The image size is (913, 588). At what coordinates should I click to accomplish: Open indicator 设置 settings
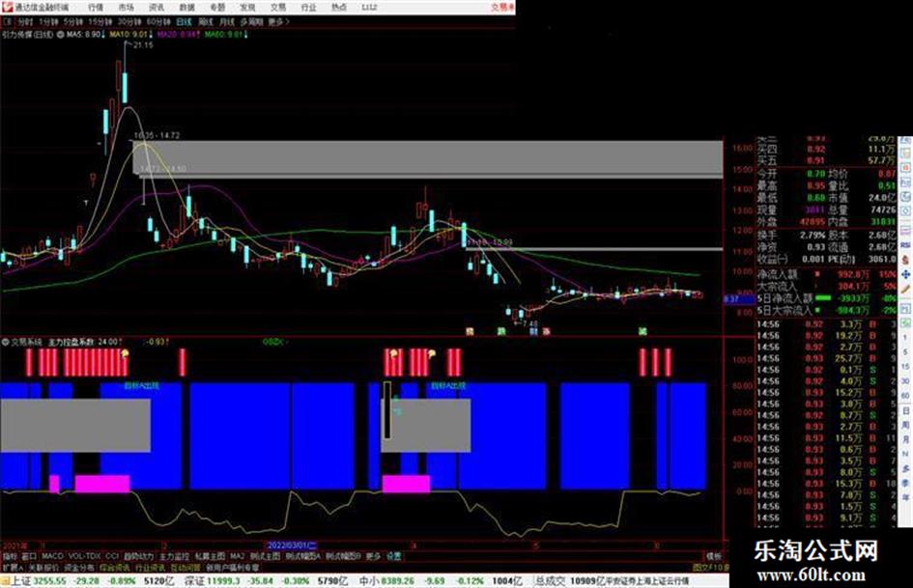click(x=394, y=556)
